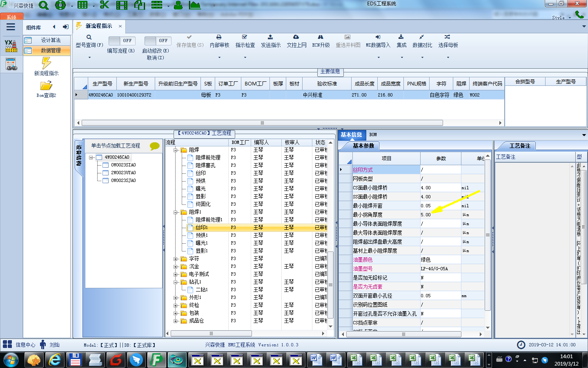Toggle the 编写流程(R) OFF switch
Image resolution: width=588 pixels, height=368 pixels.
[122, 40]
